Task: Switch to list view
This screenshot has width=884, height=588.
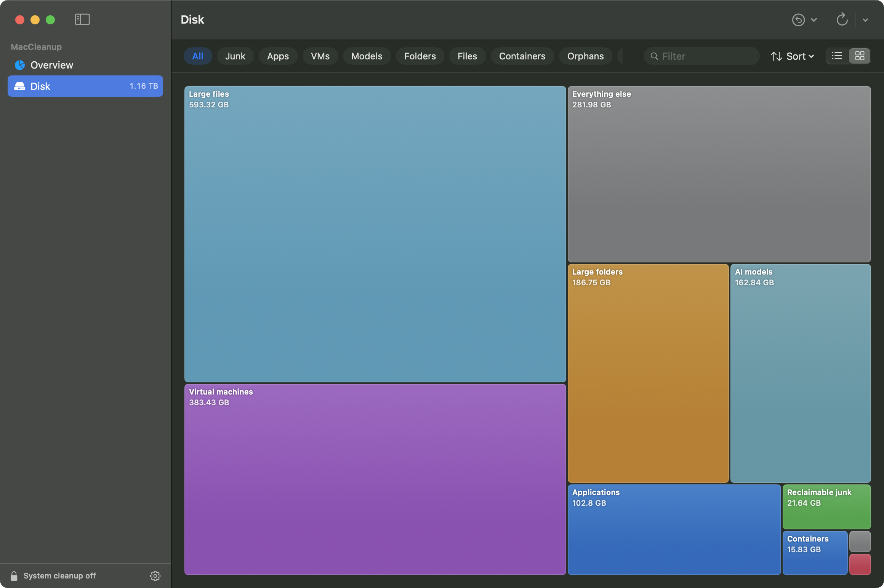Action: (x=837, y=56)
